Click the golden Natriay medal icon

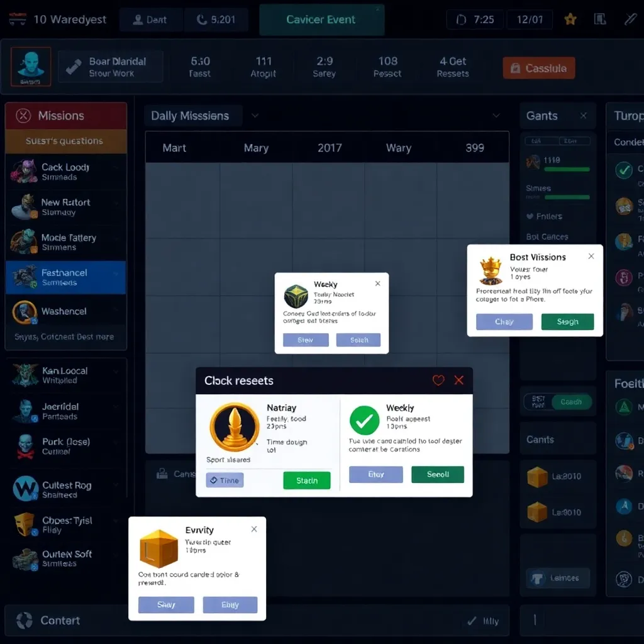[x=234, y=428]
